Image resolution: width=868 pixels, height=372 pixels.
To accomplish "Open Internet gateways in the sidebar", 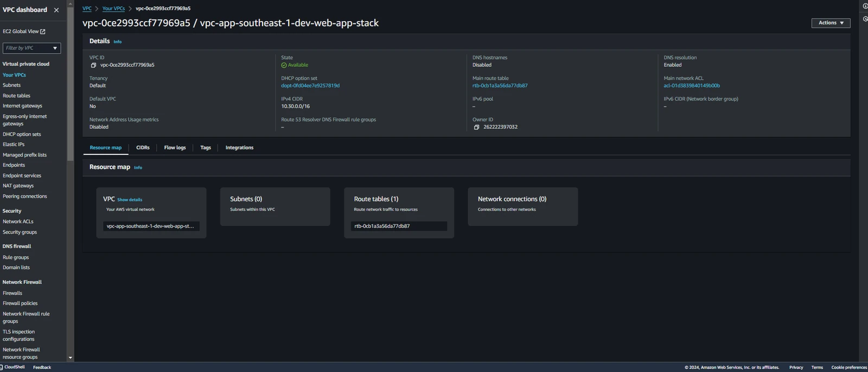I will click(x=22, y=106).
